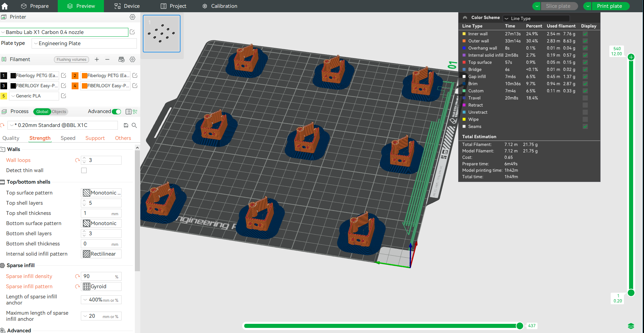The width and height of the screenshot is (644, 333).
Task: Select the Support settings tab
Action: click(x=95, y=138)
